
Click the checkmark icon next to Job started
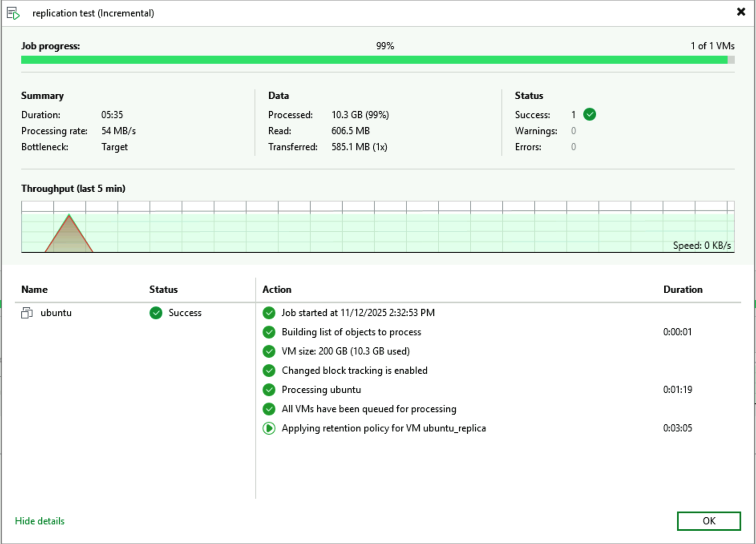point(269,313)
